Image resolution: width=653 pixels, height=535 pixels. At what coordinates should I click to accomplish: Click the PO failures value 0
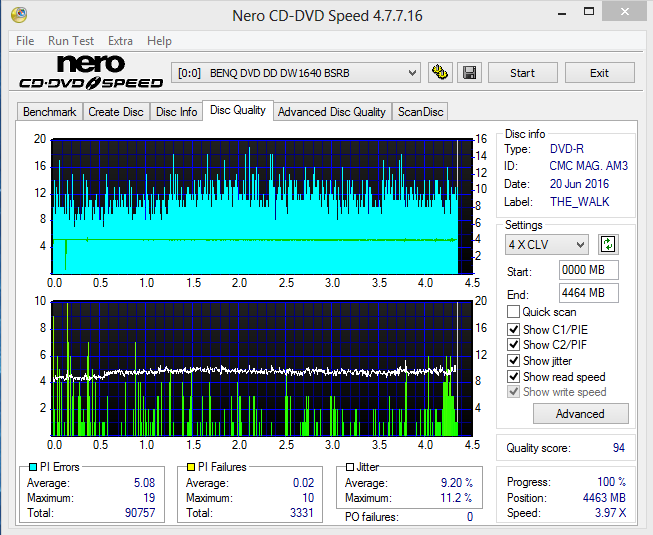470,517
